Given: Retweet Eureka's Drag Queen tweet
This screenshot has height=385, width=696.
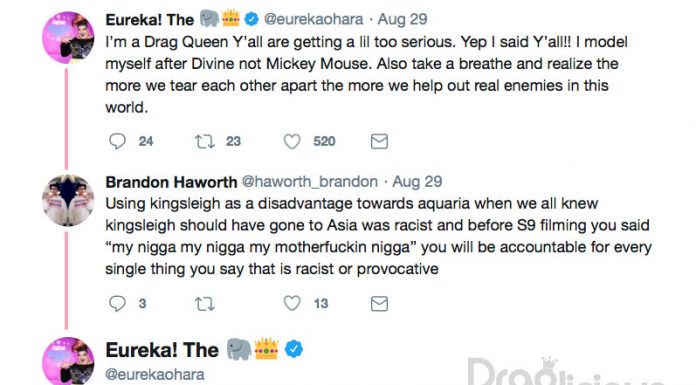Looking at the screenshot, I should (x=205, y=141).
